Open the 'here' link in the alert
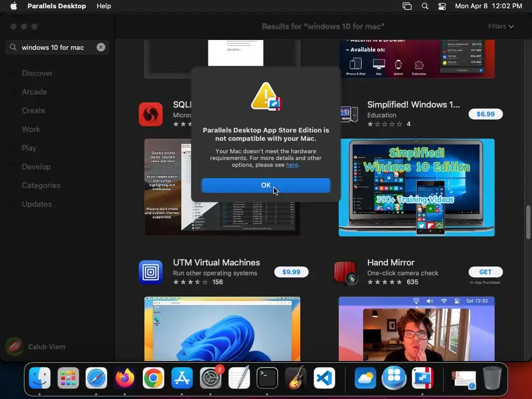Image resolution: width=532 pixels, height=399 pixels. coord(292,165)
